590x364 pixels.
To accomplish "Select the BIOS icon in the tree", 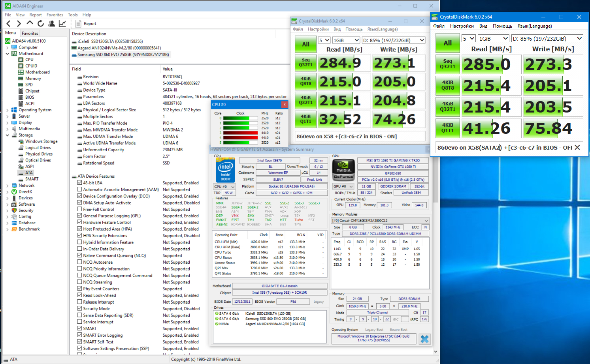I will coord(21,98).
